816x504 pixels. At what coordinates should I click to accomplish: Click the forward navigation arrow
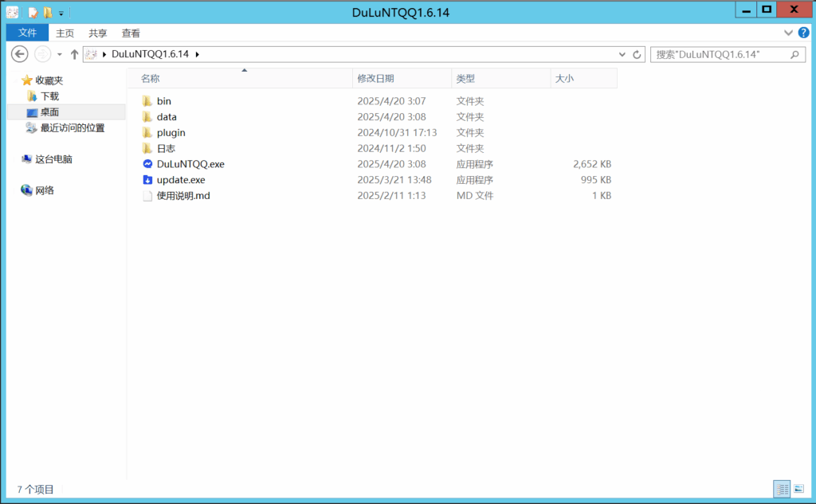click(42, 54)
